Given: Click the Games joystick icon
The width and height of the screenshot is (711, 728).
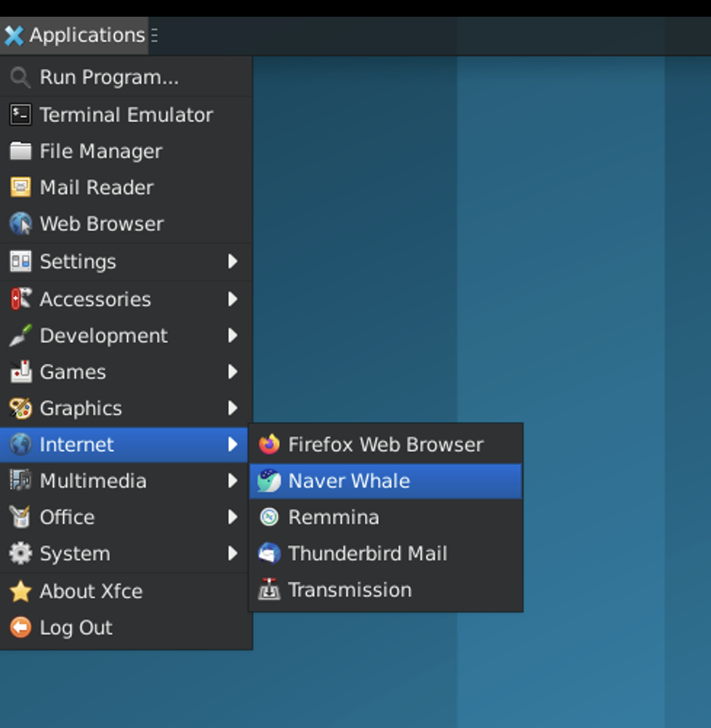Looking at the screenshot, I should (x=20, y=371).
